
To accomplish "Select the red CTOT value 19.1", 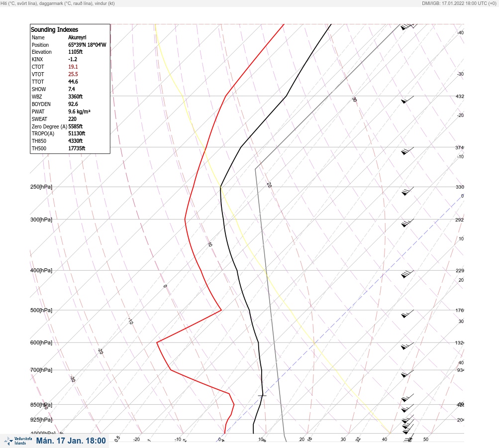I will pyautogui.click(x=73, y=67).
